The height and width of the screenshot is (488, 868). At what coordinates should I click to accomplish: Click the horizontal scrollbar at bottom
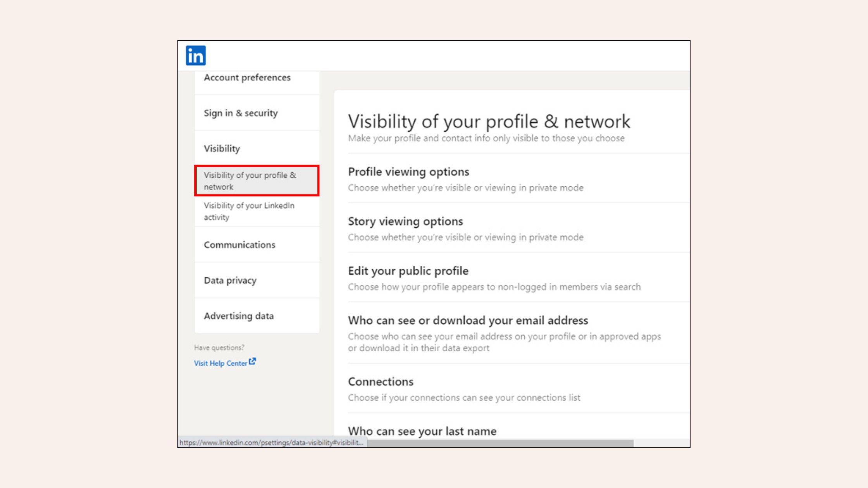pos(500,443)
